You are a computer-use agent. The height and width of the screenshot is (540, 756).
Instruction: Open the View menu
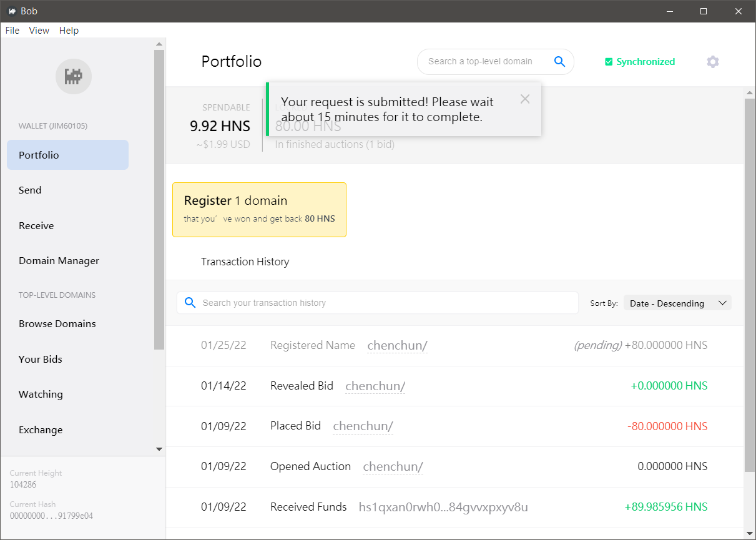pyautogui.click(x=39, y=31)
